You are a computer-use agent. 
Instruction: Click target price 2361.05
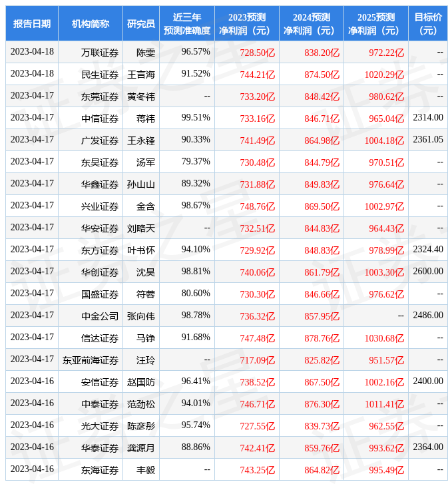(x=428, y=140)
